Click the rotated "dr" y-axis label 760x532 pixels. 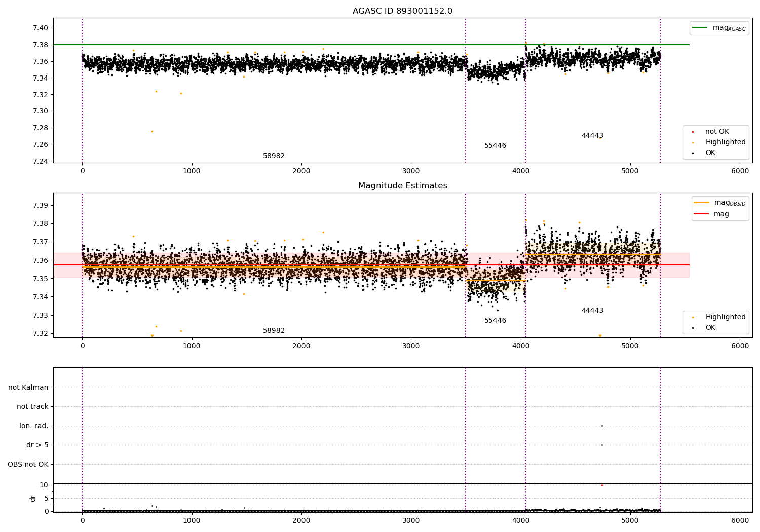[33, 498]
